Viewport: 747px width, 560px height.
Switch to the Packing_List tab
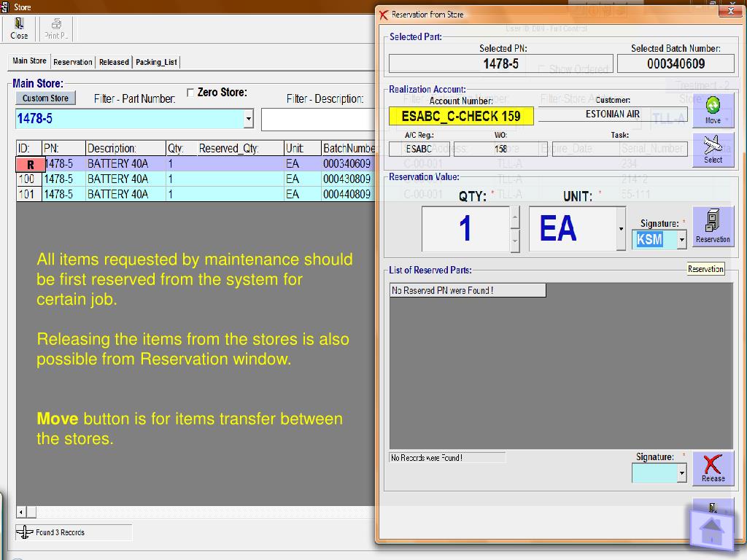coord(156,62)
